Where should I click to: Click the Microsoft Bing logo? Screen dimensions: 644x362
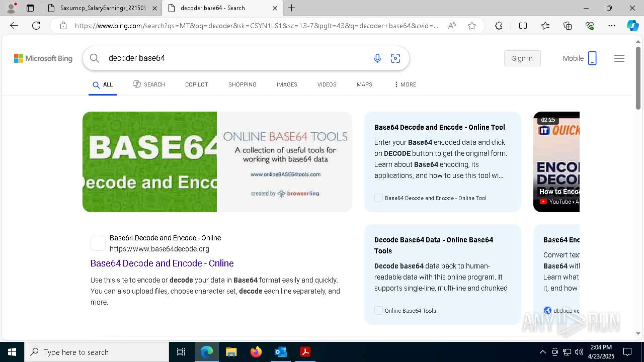pyautogui.click(x=43, y=58)
